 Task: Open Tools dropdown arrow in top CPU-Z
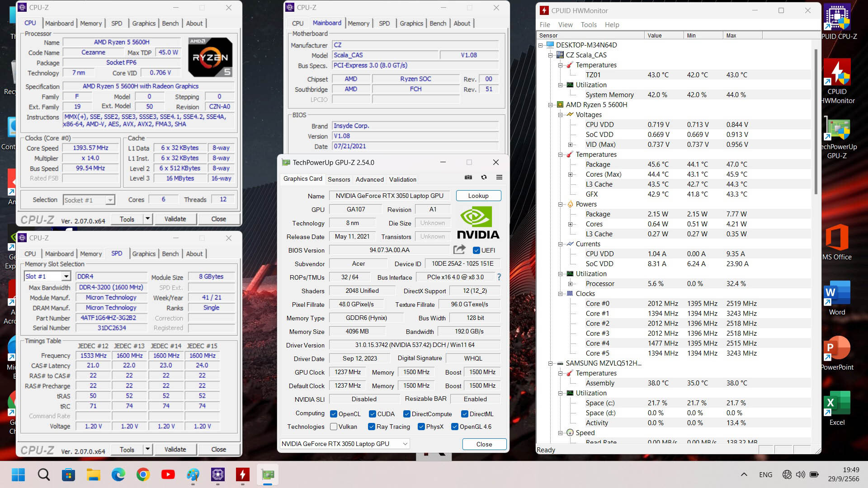coord(147,219)
